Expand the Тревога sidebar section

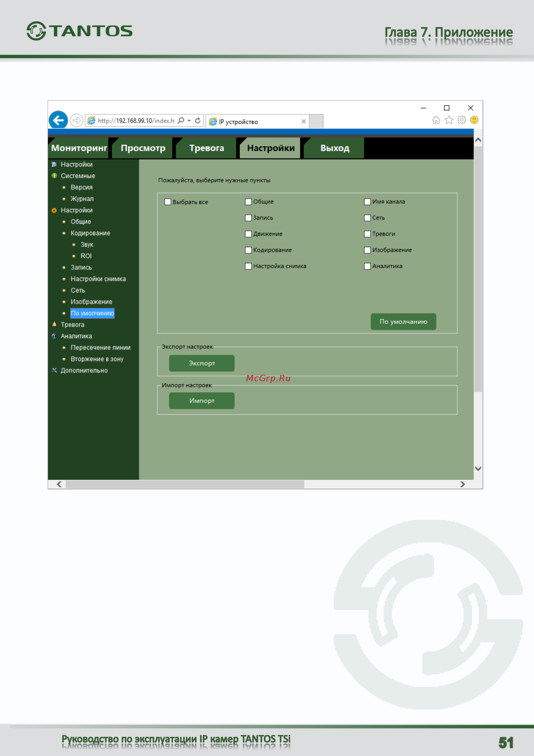72,325
